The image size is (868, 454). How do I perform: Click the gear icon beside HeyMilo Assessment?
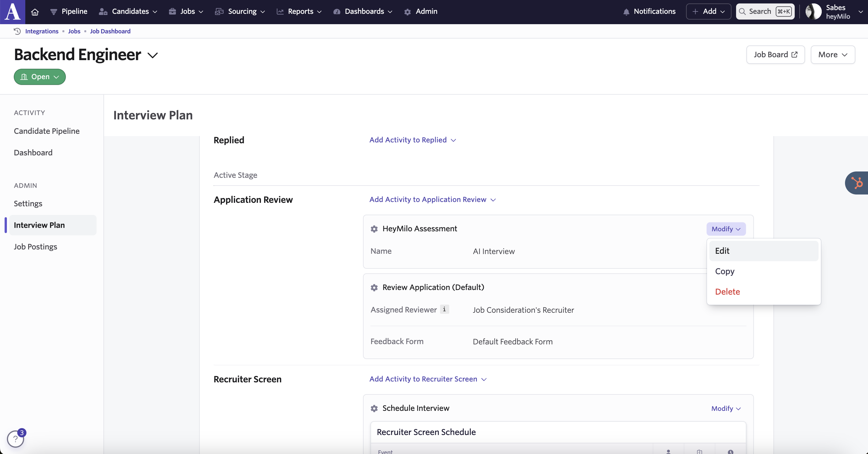click(374, 229)
